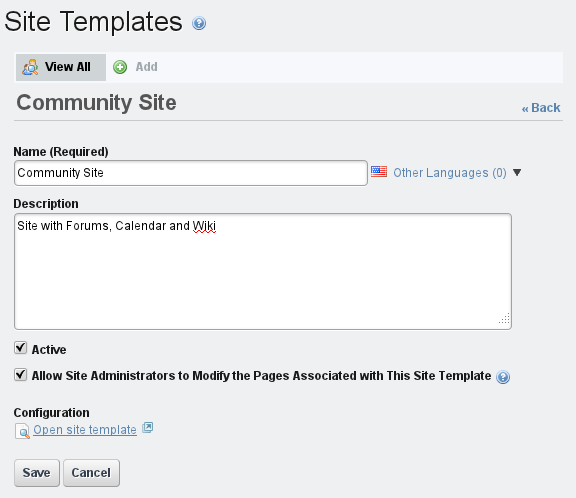This screenshot has height=498, width=576.
Task: Switch to the View All tab
Action: [61, 67]
